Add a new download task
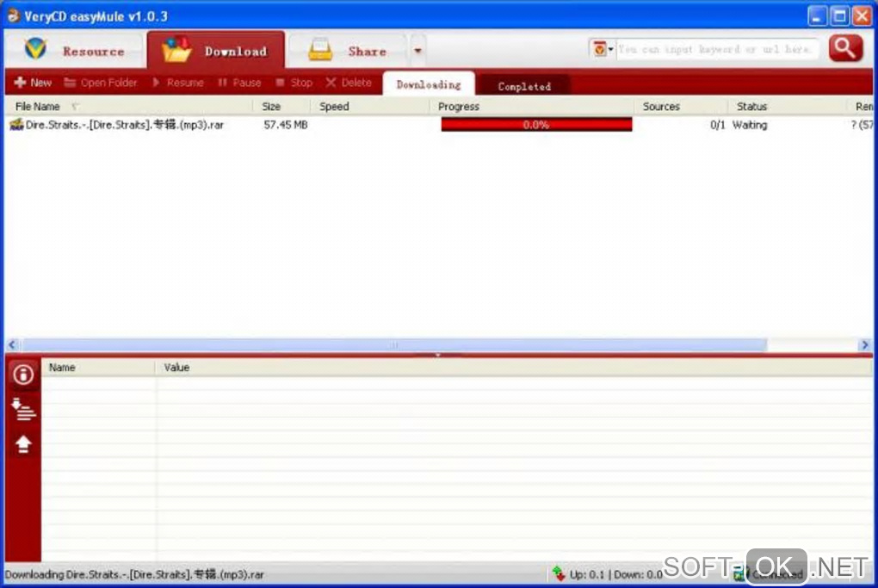This screenshot has height=588, width=878. tap(33, 83)
